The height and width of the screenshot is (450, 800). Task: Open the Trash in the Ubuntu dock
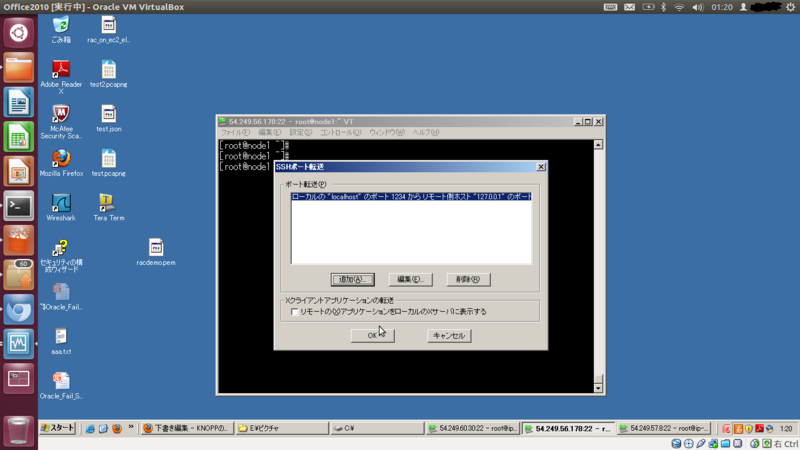tap(18, 431)
